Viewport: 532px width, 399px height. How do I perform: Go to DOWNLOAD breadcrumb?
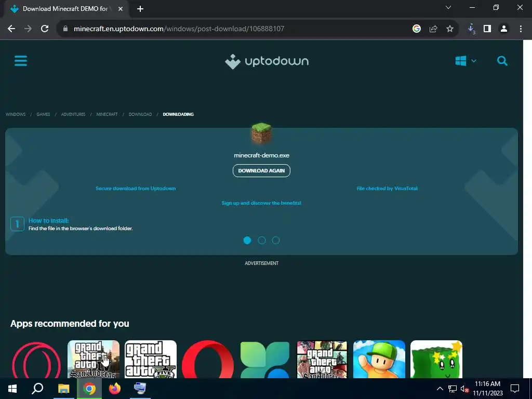tap(140, 114)
